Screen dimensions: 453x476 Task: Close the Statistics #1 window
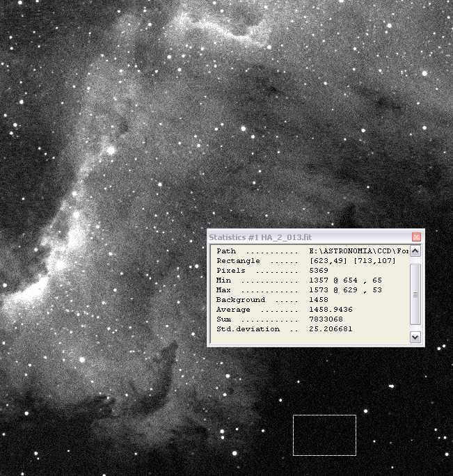pos(416,237)
